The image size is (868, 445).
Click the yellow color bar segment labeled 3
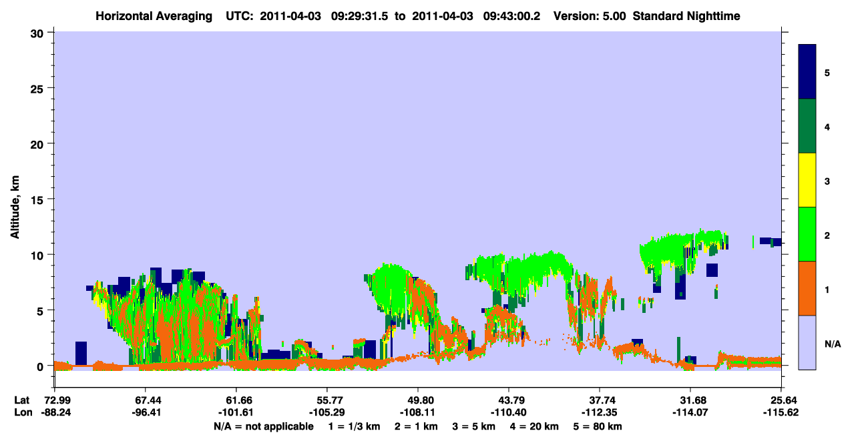point(807,180)
